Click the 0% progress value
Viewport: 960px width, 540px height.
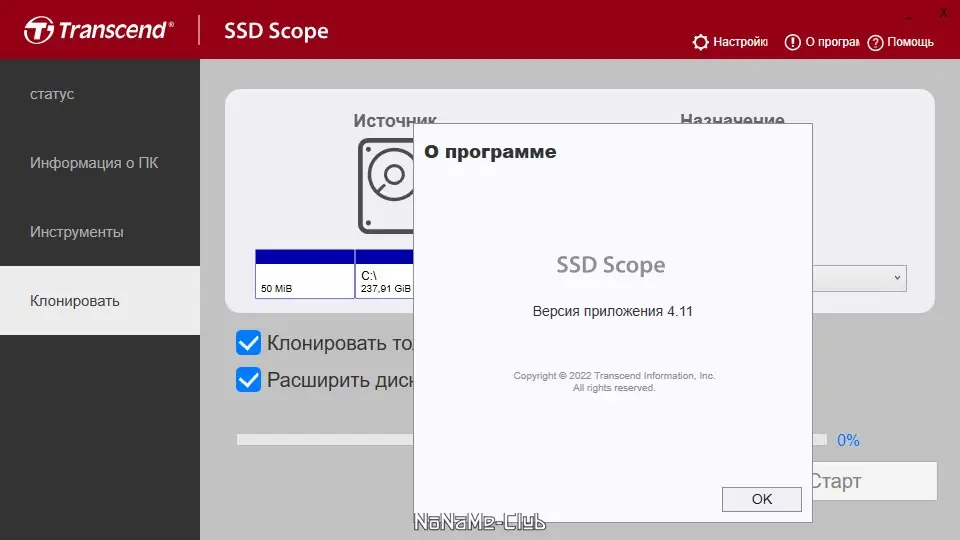tap(848, 440)
